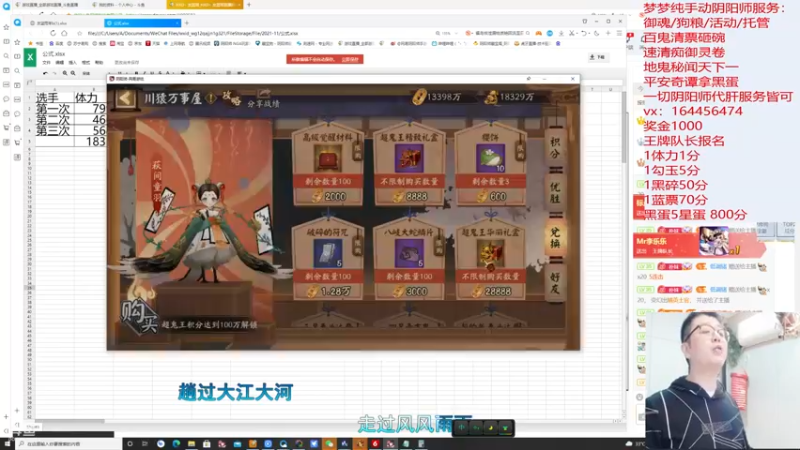Screen dimensions: 800x450
Task: Click the home icon in the front browser
Action: point(64,33)
